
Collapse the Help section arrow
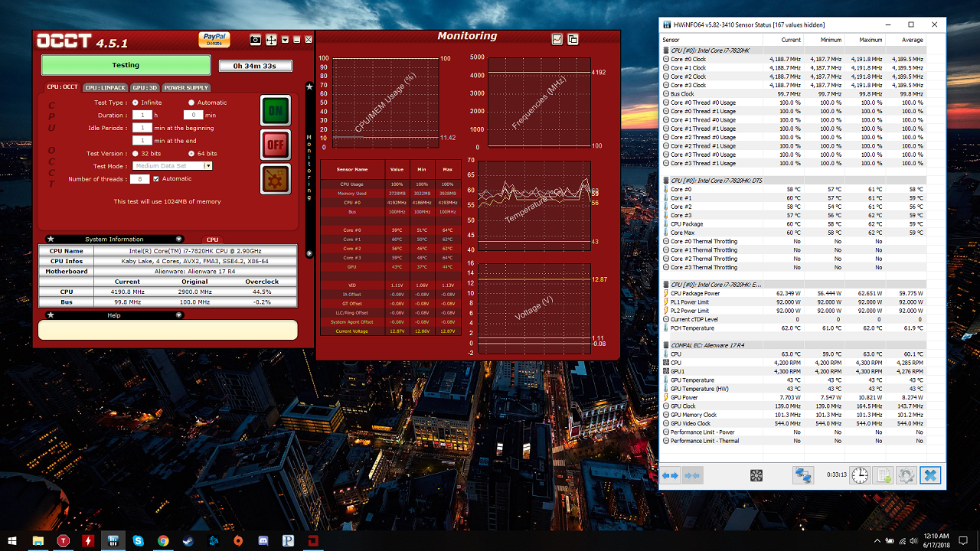(x=179, y=315)
